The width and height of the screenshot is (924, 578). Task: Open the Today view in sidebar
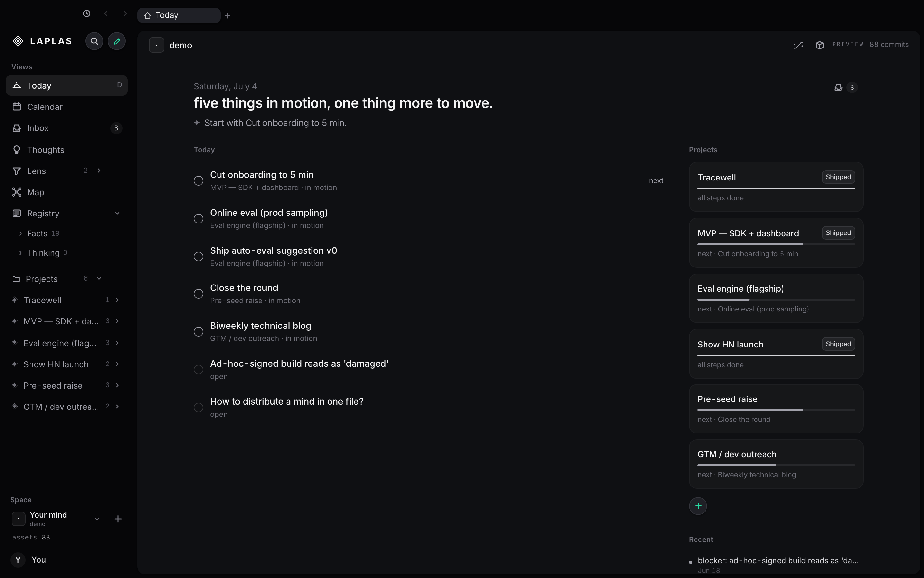click(x=67, y=85)
